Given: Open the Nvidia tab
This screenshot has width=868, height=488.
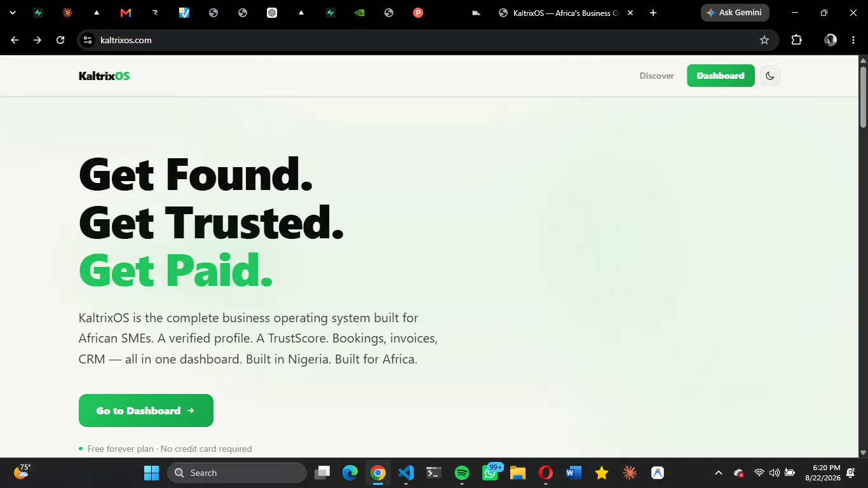Looking at the screenshot, I should (x=360, y=13).
